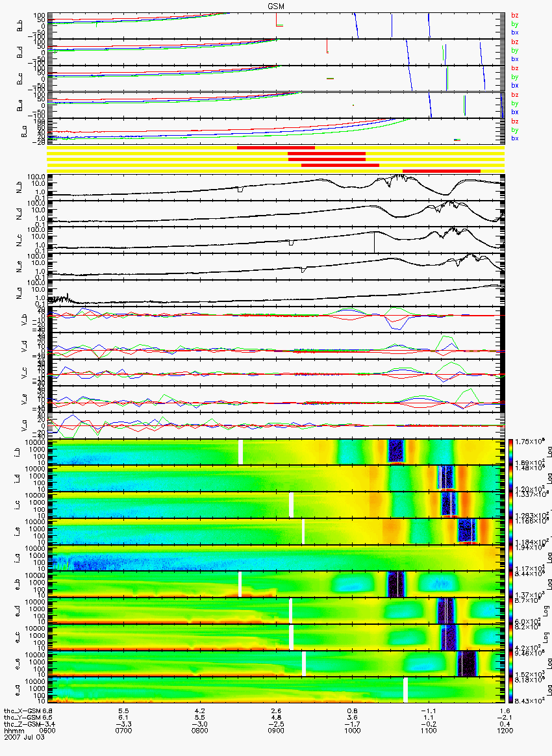Click the N_c density panel label

click(x=20, y=240)
